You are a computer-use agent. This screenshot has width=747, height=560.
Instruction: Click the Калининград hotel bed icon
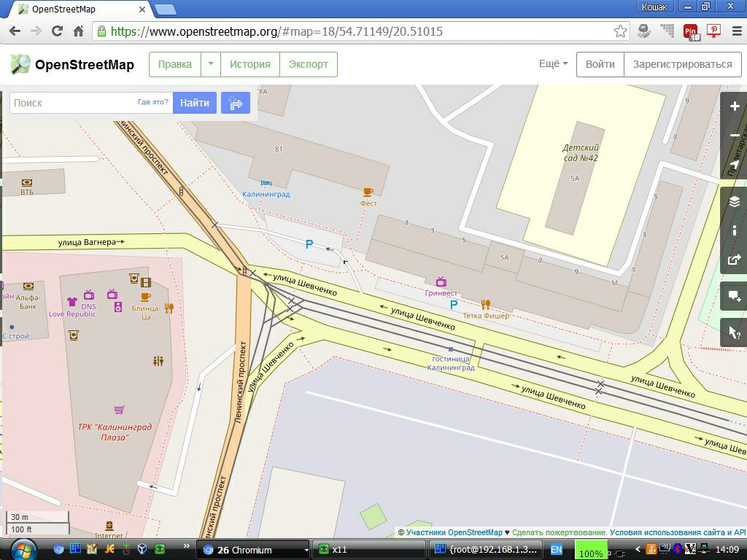coord(266,183)
